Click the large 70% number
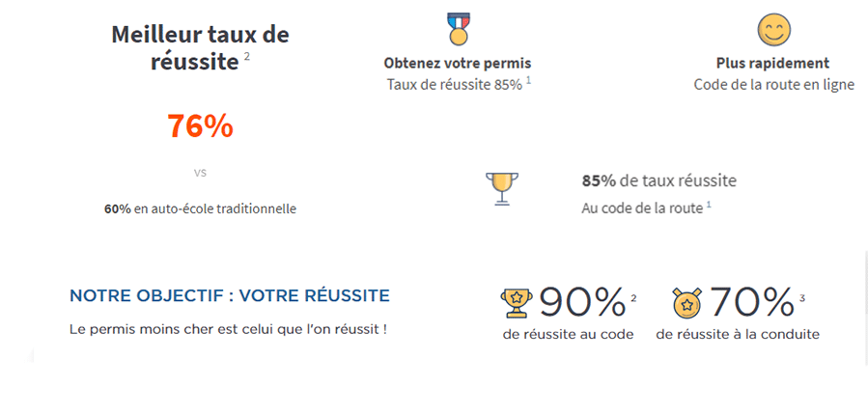The image size is (868, 415). click(x=752, y=302)
